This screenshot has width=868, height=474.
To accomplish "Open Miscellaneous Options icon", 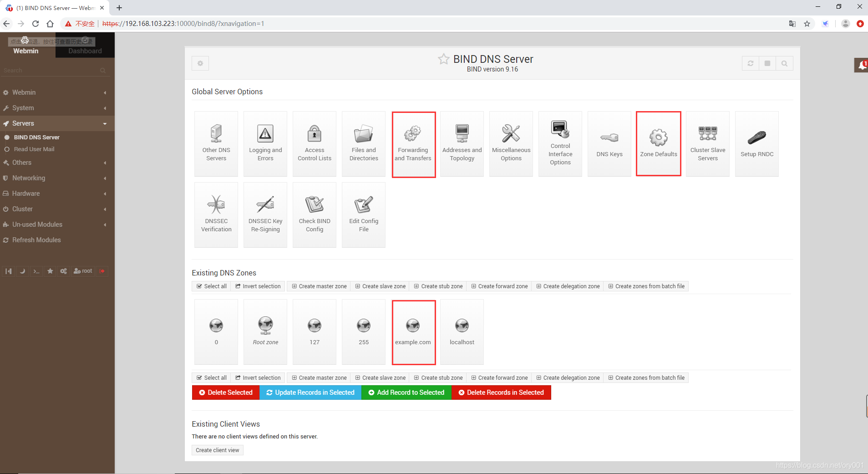I will click(511, 143).
